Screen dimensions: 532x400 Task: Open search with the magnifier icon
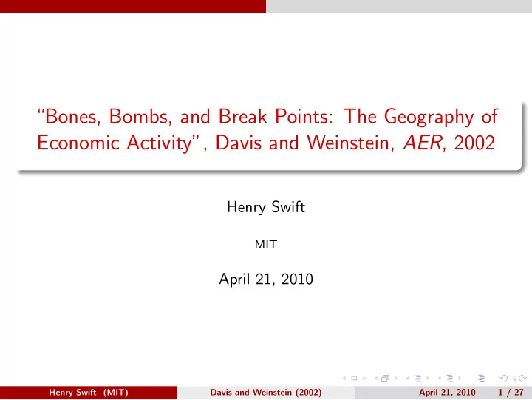[514, 378]
